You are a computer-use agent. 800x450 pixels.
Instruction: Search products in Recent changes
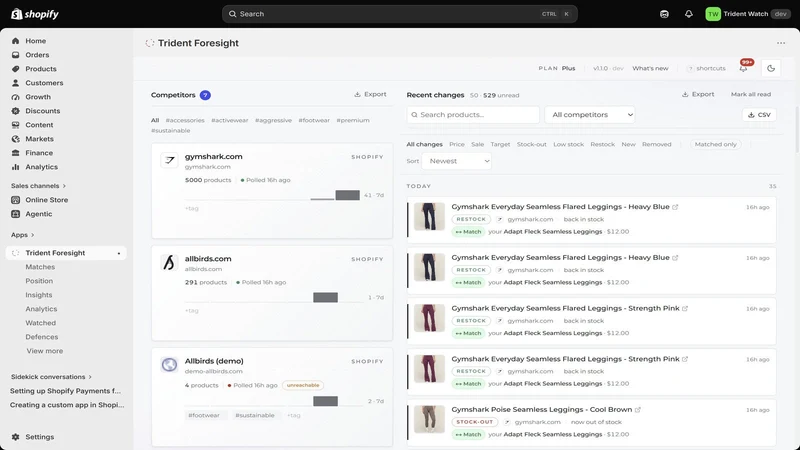tap(473, 115)
